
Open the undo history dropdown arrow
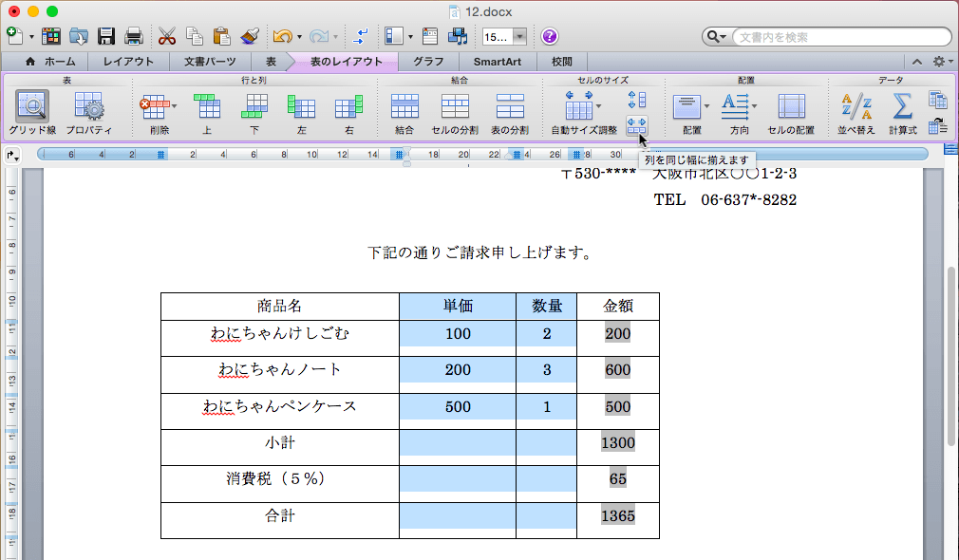(x=299, y=37)
